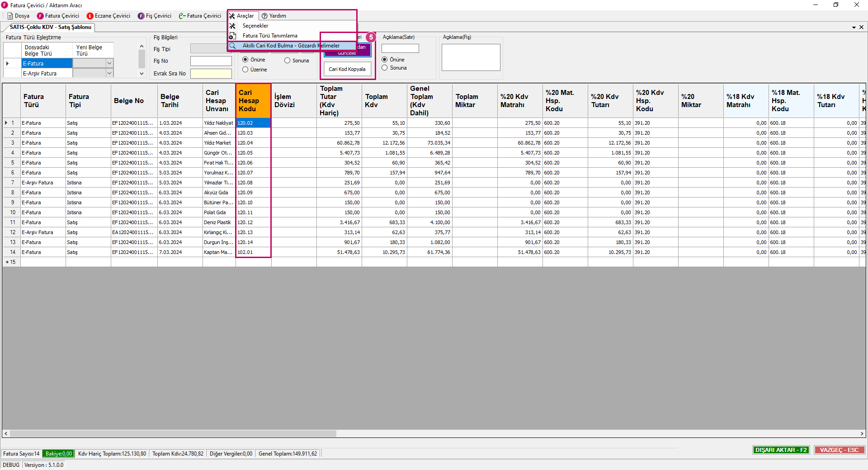Click the DIŞARI AKTAR - F2 button
Image resolution: width=868 pixels, height=470 pixels.
[x=781, y=450]
